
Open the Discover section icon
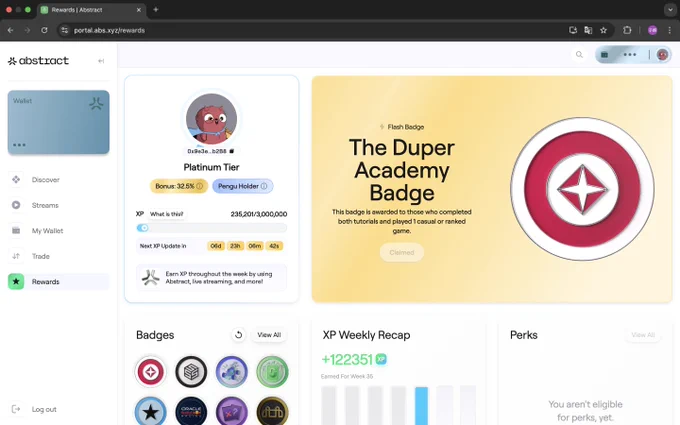coord(16,180)
